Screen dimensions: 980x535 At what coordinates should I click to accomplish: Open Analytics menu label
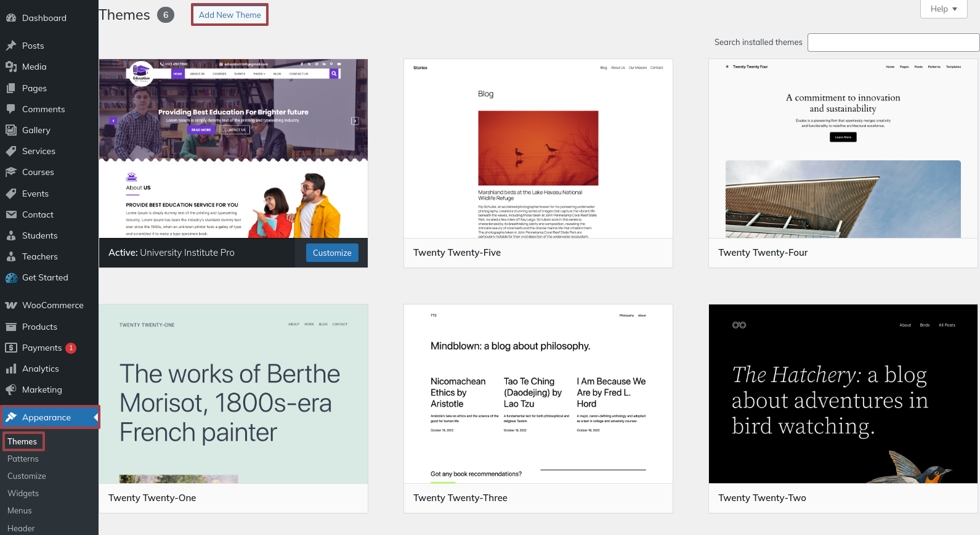[x=41, y=369]
